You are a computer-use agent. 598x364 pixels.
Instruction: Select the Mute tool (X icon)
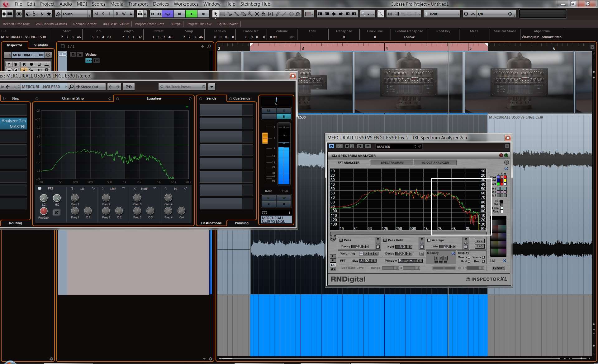(x=257, y=14)
